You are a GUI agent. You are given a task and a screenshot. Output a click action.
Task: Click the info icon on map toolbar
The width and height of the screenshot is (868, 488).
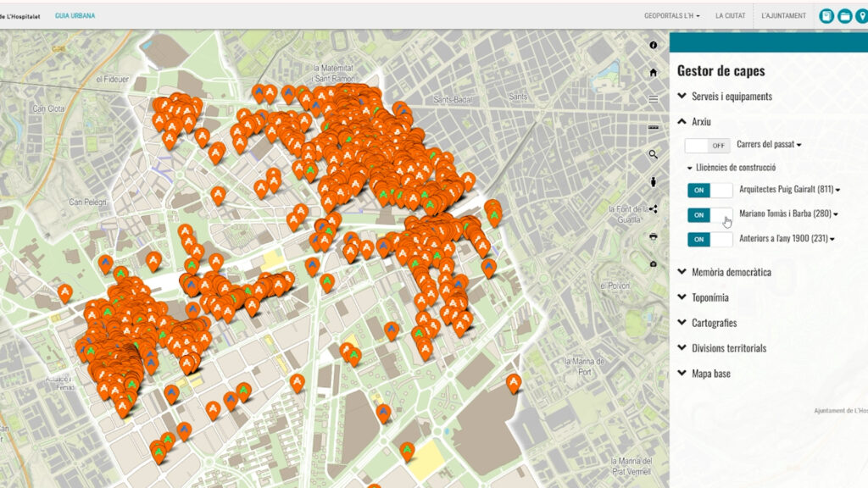pyautogui.click(x=653, y=45)
